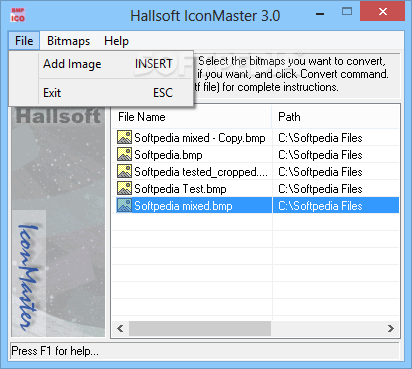Click the bitmap icon of Softpedia mixed - Copy.bmp

[x=124, y=137]
